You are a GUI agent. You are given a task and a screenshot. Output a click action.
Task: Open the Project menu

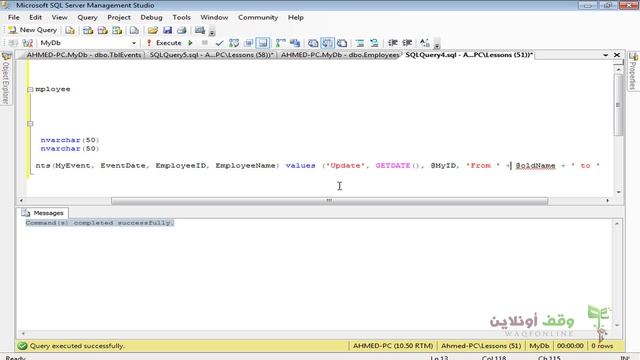[x=119, y=18]
